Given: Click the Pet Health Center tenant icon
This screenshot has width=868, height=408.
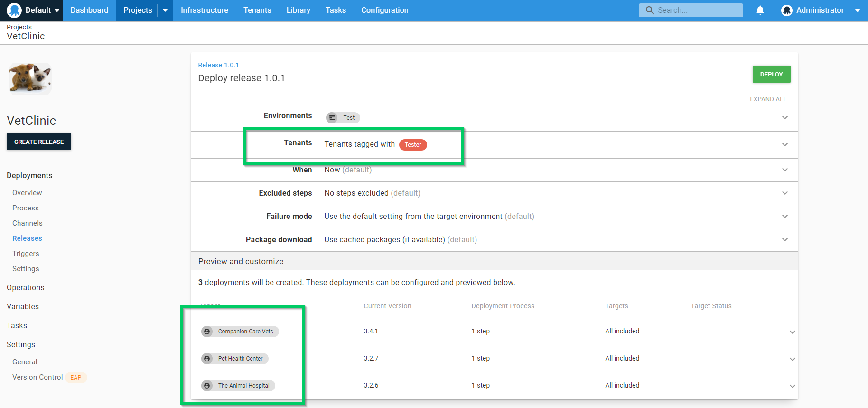Looking at the screenshot, I should click(207, 359).
